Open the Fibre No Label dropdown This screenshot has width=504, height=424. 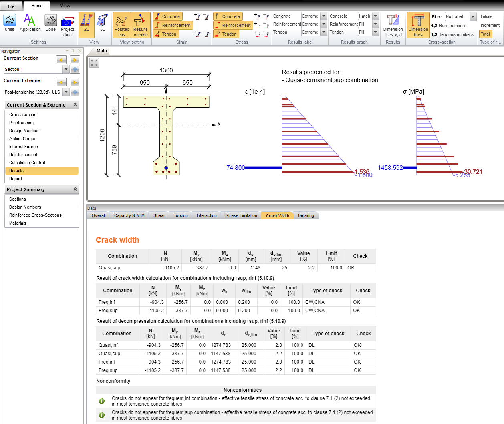pos(473,17)
